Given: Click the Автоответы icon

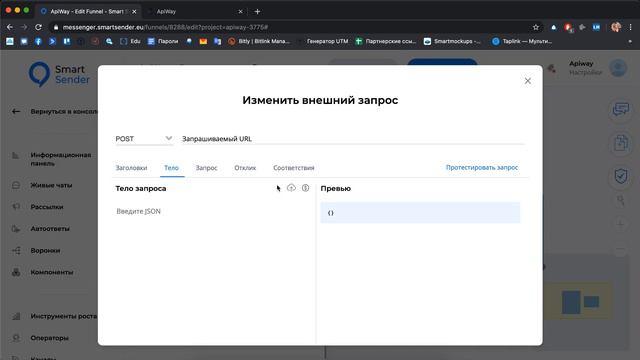Looking at the screenshot, I should 16,229.
